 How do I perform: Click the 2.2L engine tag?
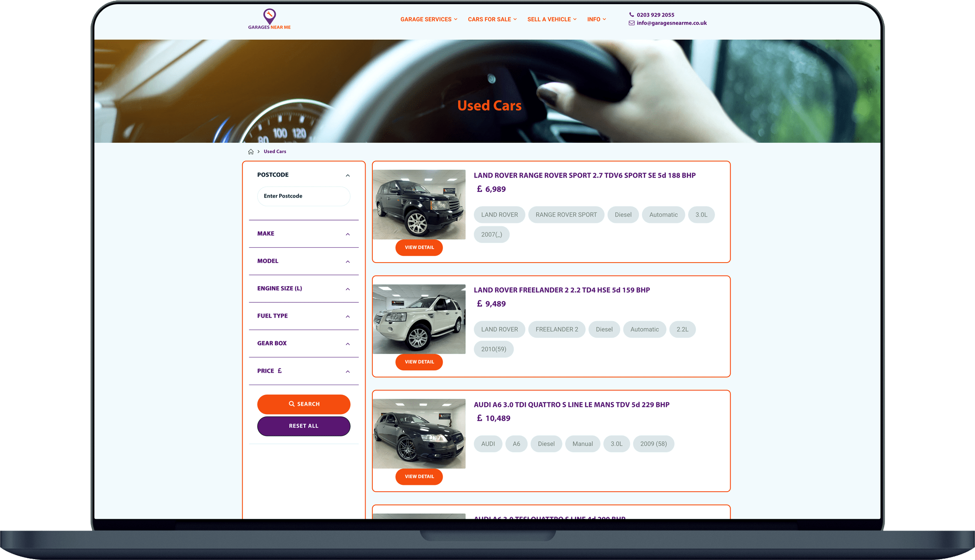pos(682,329)
